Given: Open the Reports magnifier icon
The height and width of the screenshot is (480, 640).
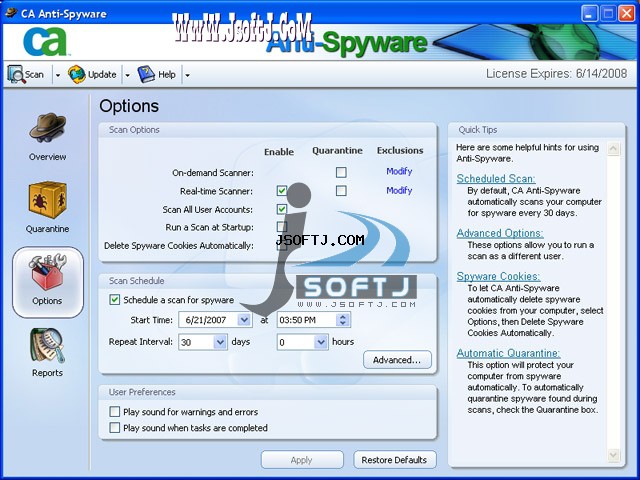Looking at the screenshot, I should [x=47, y=345].
